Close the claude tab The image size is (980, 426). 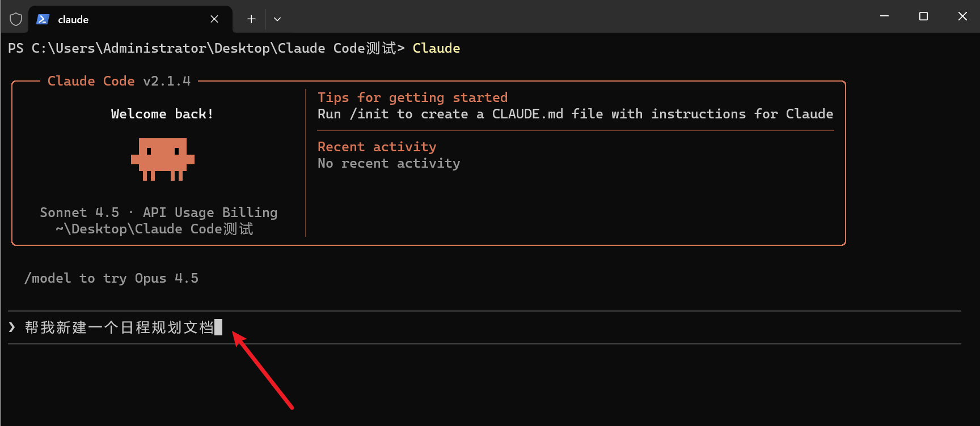click(214, 19)
